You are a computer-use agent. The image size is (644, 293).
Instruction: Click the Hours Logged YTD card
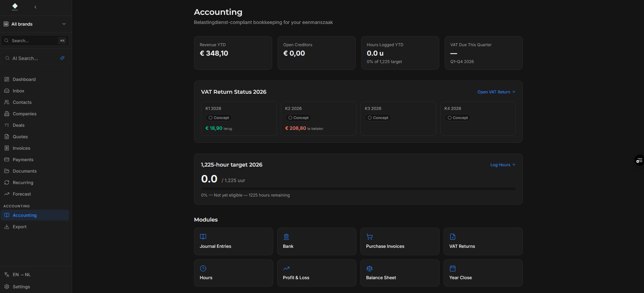pyautogui.click(x=400, y=53)
